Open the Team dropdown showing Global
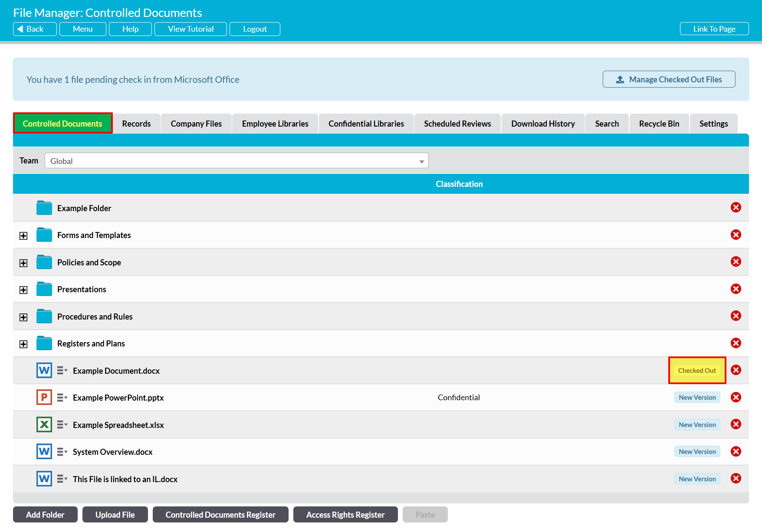762x532 pixels. point(236,161)
